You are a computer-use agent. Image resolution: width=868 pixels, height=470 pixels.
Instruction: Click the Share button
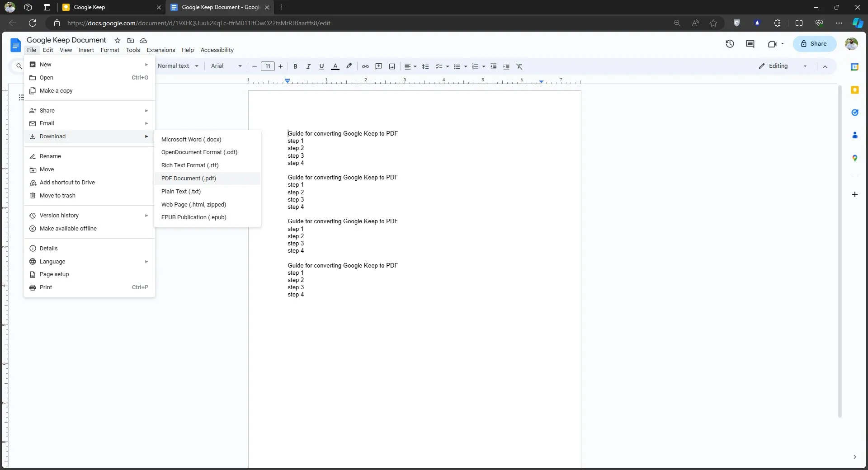pos(814,44)
